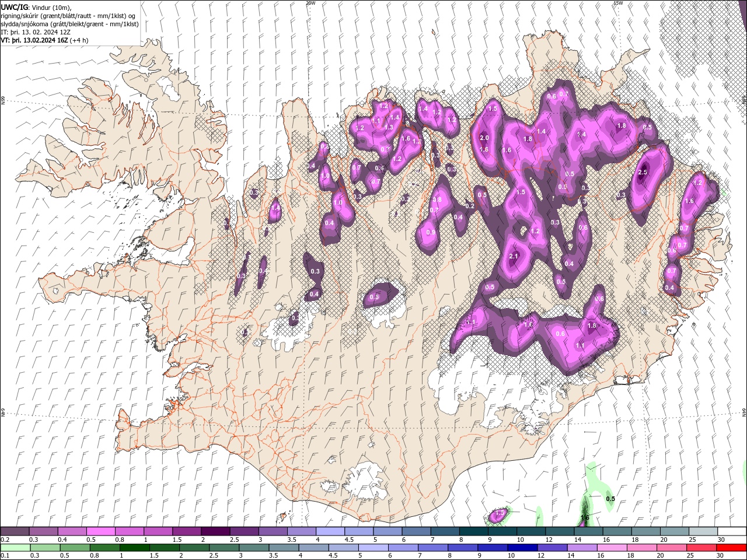Click the 0.1 palest green rain legend swatch

pos(15,548)
